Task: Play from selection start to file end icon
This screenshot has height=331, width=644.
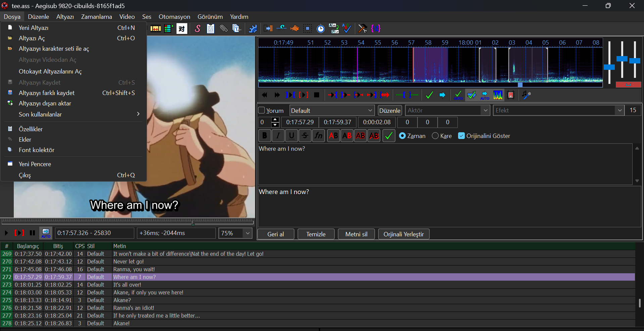Action: tap(385, 95)
